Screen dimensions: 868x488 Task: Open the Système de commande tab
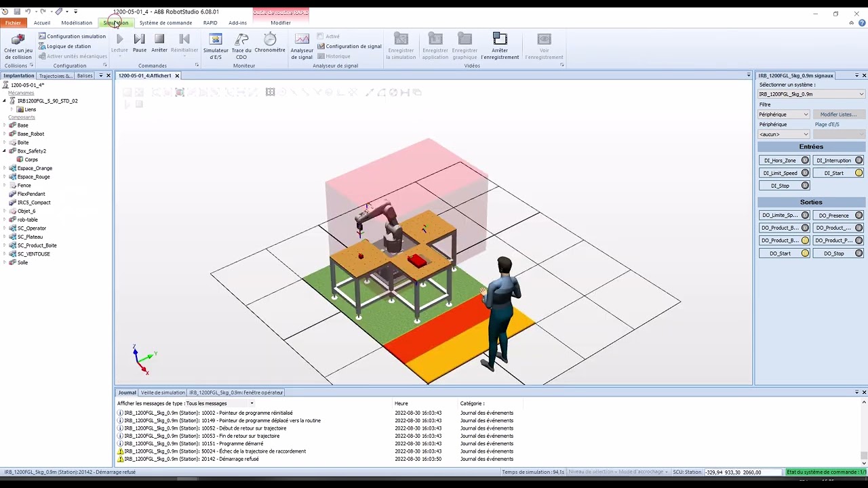click(165, 23)
